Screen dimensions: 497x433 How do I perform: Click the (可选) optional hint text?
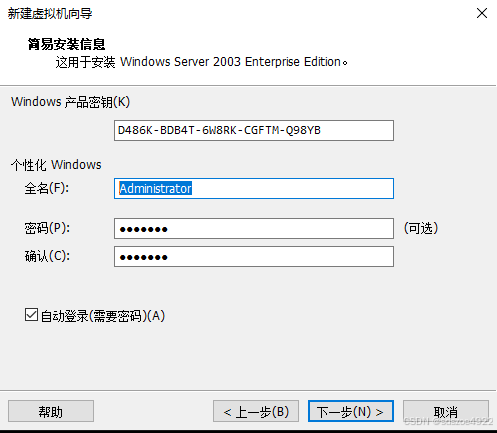(x=421, y=228)
